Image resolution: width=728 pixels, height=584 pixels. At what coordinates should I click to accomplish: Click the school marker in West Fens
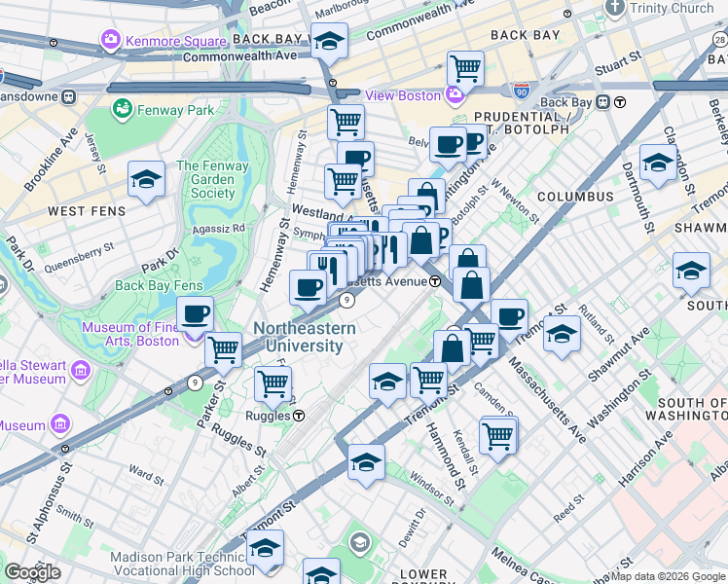tap(146, 180)
